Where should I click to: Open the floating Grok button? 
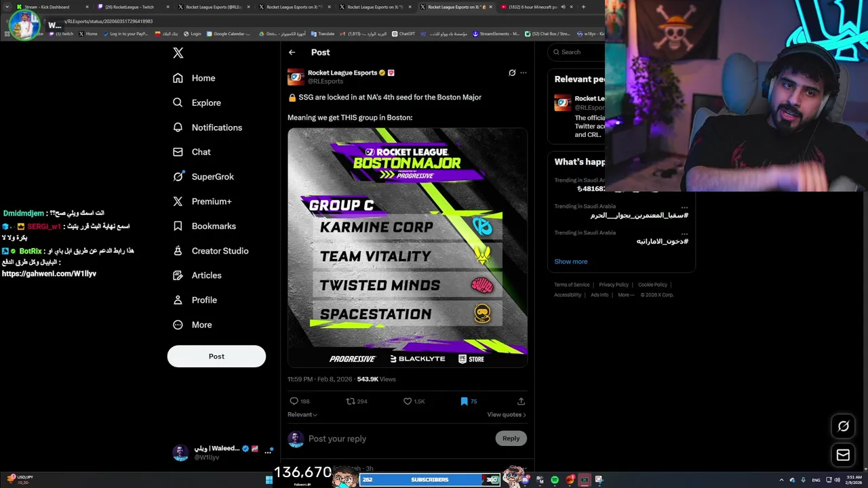pos(843,426)
